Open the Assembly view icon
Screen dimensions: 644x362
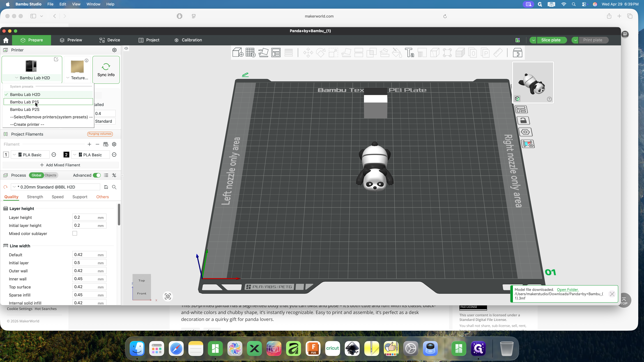(x=517, y=53)
